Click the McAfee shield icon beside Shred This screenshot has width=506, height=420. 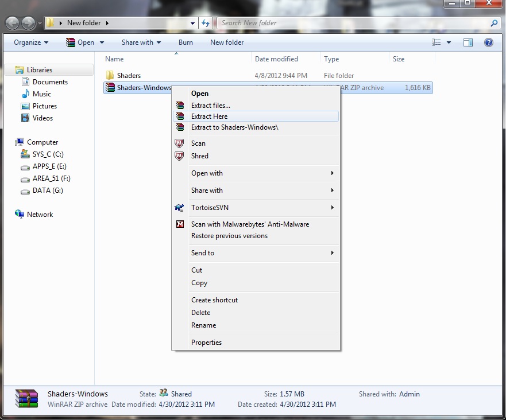coord(179,156)
